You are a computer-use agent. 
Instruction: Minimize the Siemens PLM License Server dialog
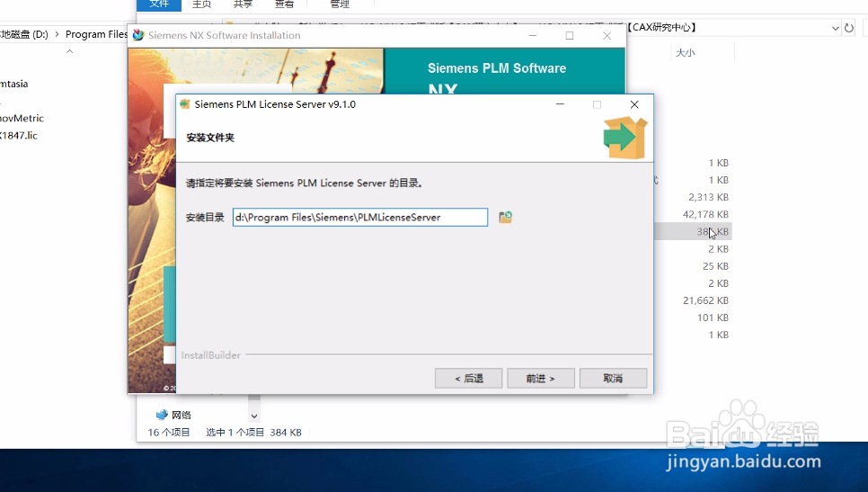560,104
